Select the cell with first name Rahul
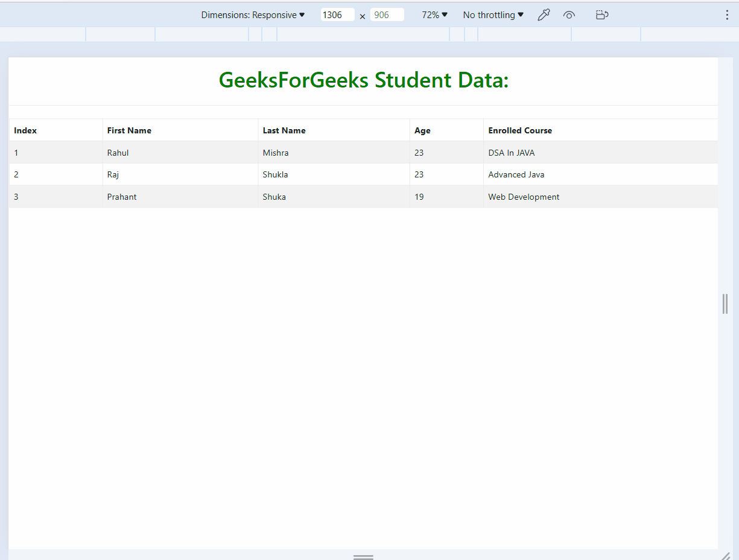 click(x=180, y=153)
